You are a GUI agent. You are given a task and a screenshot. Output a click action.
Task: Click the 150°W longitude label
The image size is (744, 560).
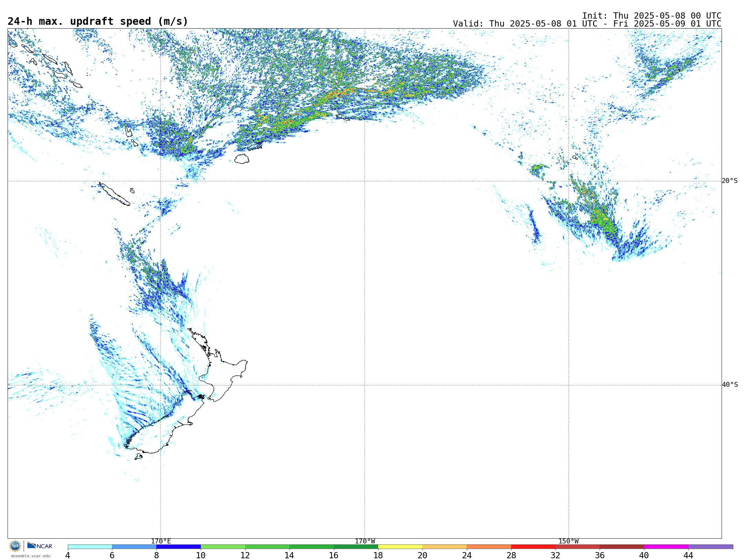click(x=568, y=541)
